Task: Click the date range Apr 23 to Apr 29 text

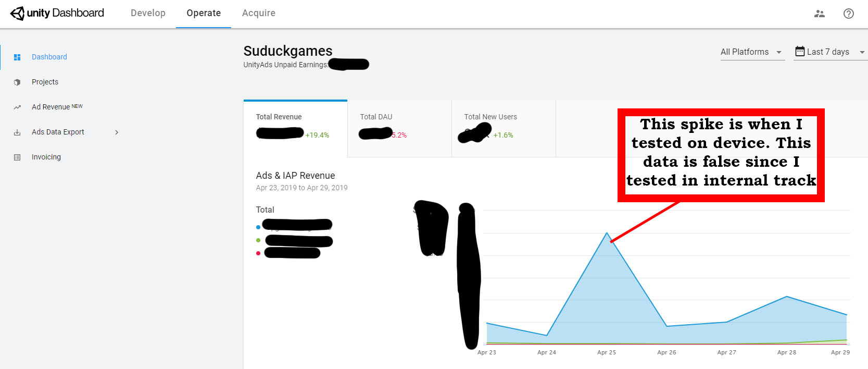Action: [x=302, y=188]
